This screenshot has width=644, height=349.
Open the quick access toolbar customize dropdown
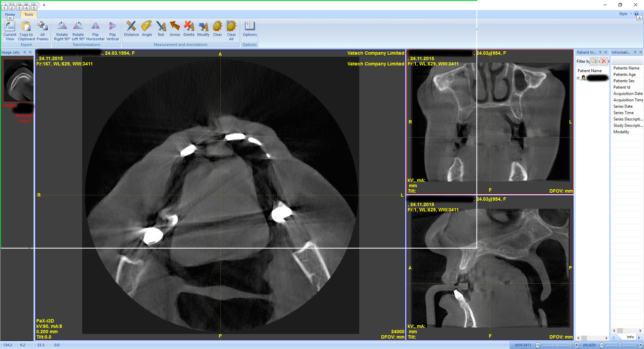44,5
